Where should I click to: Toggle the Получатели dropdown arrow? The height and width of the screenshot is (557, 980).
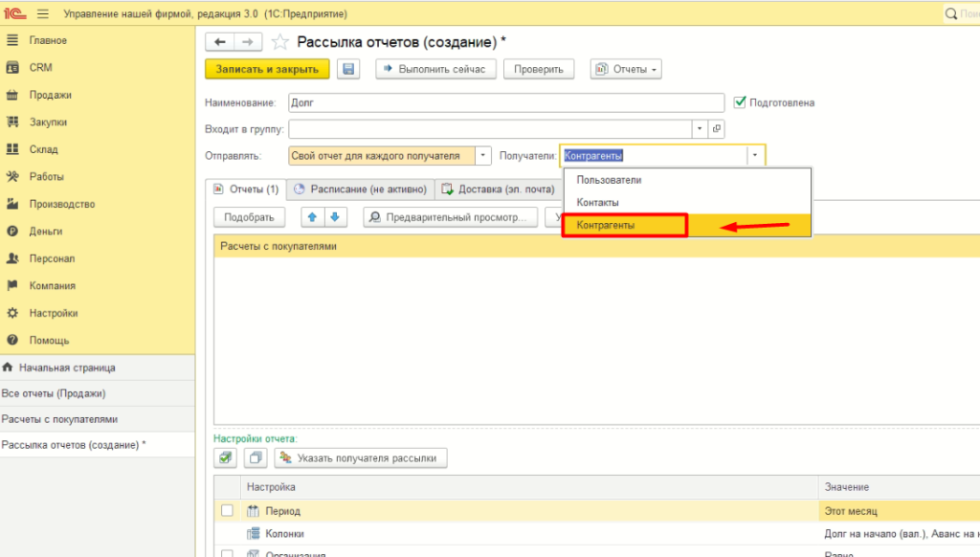(755, 155)
